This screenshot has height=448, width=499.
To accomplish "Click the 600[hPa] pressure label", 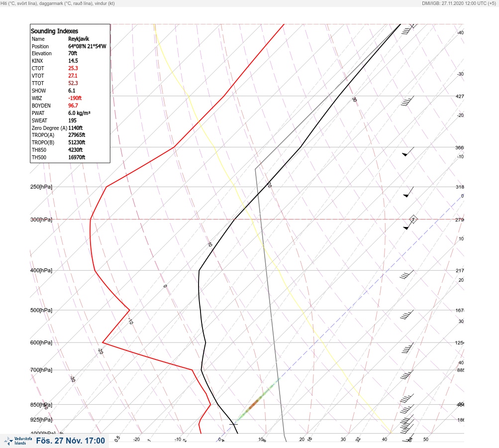I will [41, 343].
